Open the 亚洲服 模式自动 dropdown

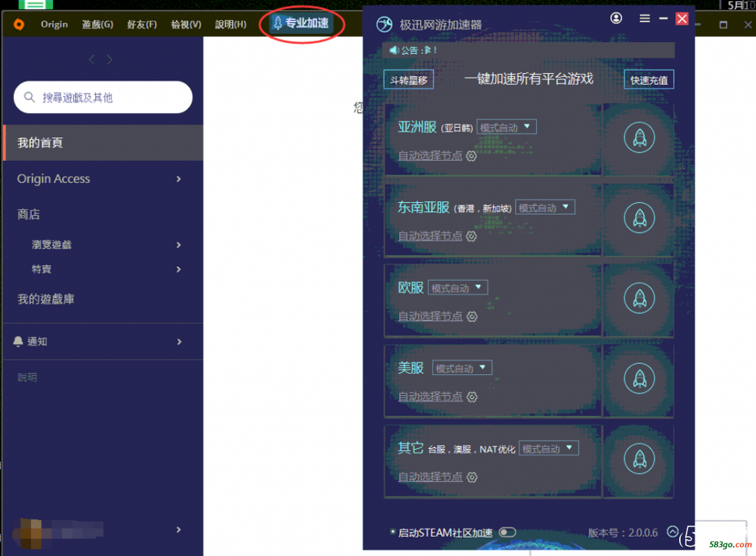pos(506,127)
